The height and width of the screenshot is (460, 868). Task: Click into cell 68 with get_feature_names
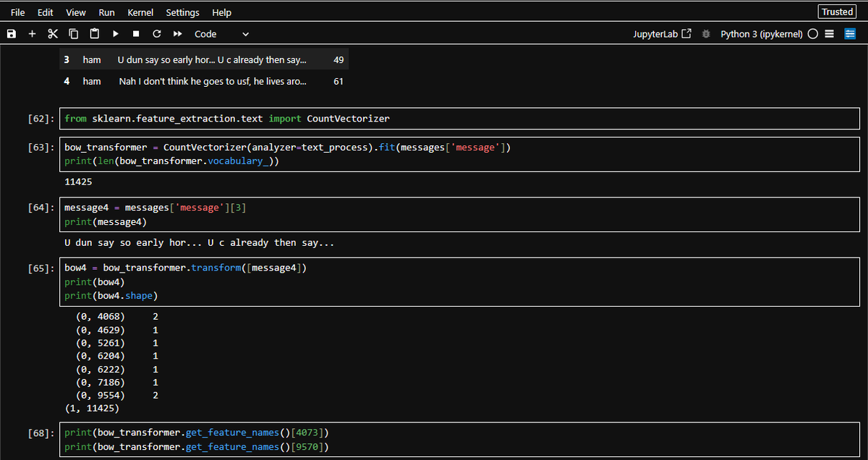[x=459, y=440]
